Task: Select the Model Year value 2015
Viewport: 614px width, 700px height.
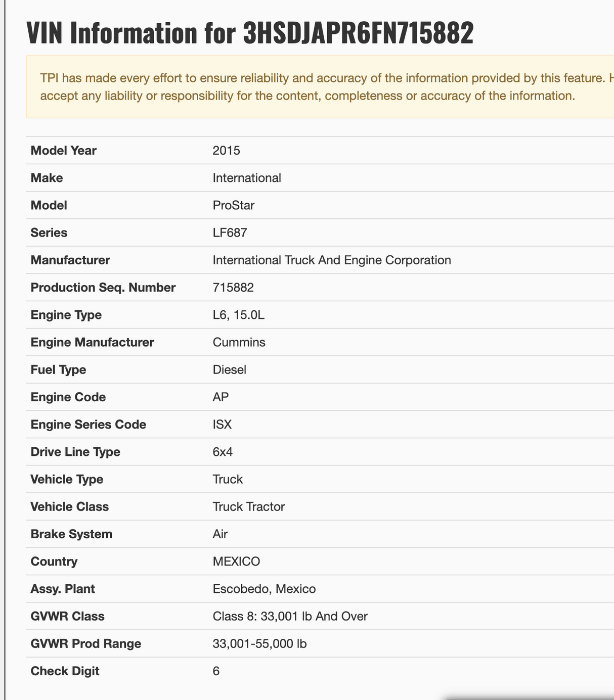Action: point(226,151)
